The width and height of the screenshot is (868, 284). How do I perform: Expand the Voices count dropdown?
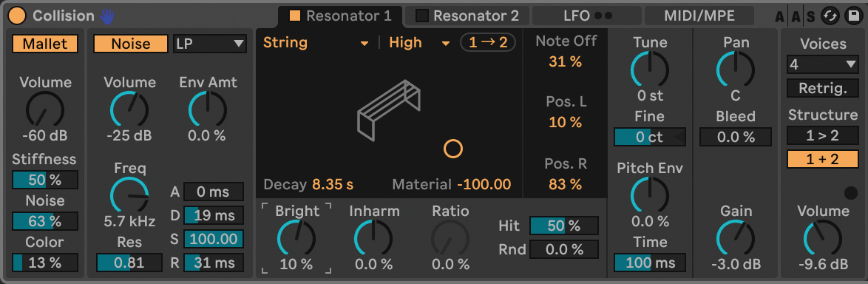tap(823, 65)
